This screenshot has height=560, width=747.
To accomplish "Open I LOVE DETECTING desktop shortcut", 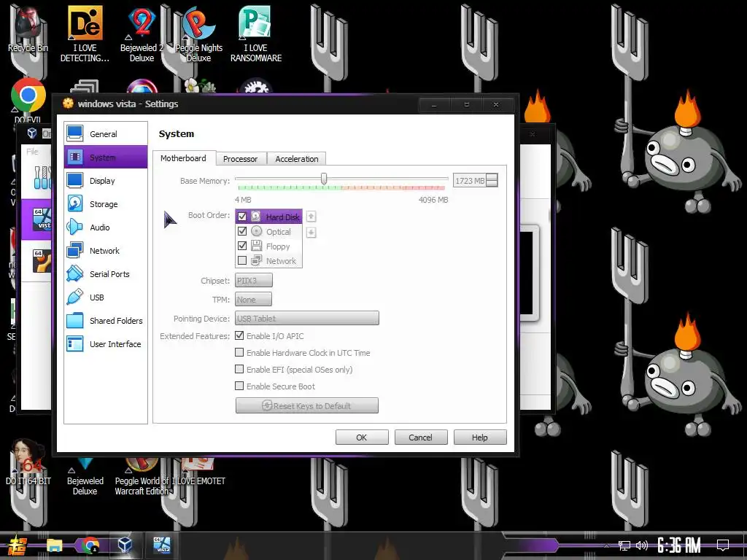I will (x=85, y=34).
